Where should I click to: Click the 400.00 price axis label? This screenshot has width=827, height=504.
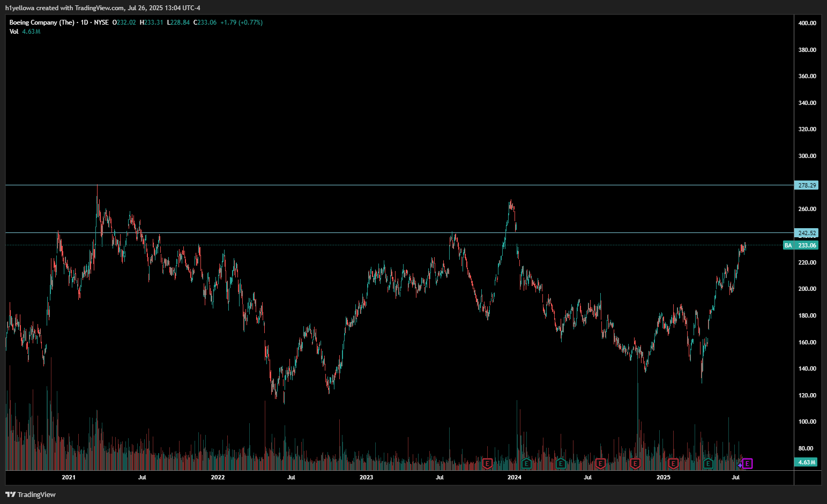pos(807,23)
